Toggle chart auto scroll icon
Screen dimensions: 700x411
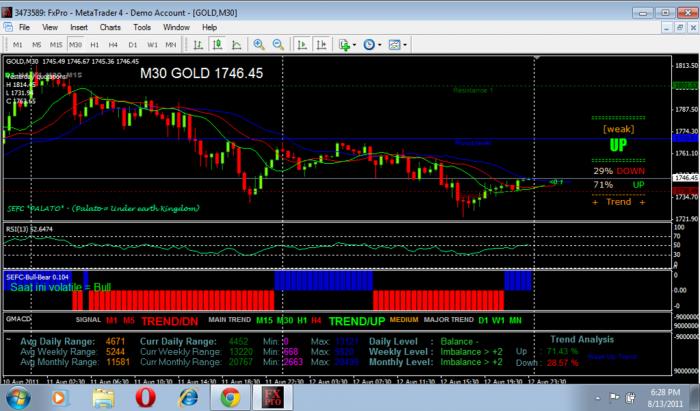pos(302,45)
